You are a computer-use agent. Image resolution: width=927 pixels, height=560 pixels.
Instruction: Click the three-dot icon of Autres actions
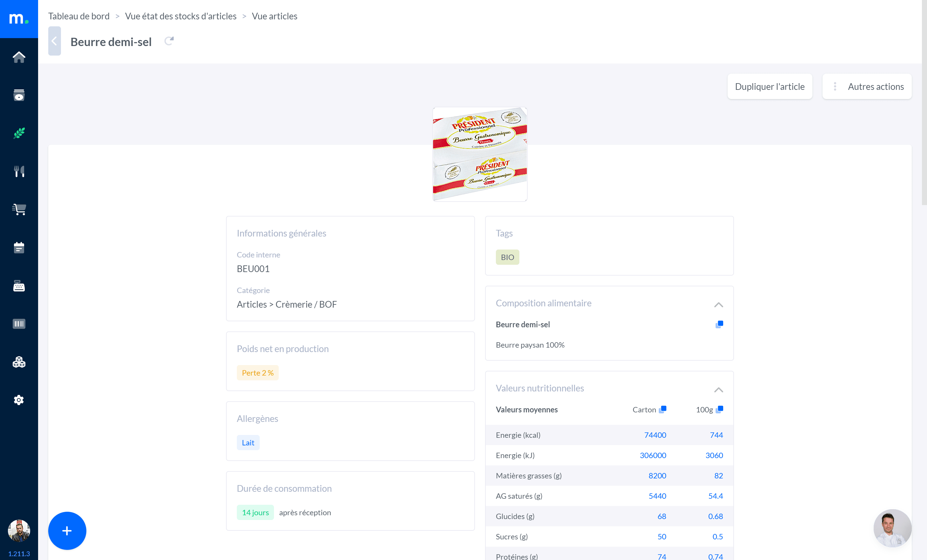tap(835, 86)
